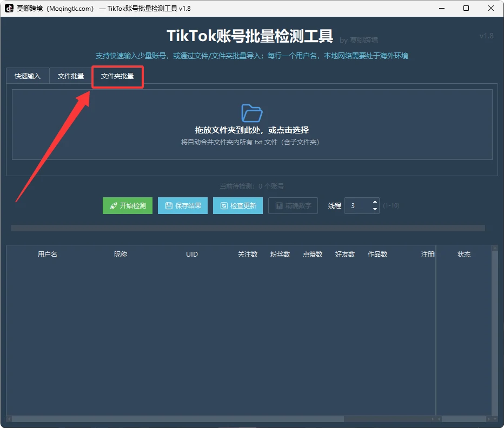The width and height of the screenshot is (504, 428).
Task: Open the 文件夹批量 tab
Action: click(117, 76)
